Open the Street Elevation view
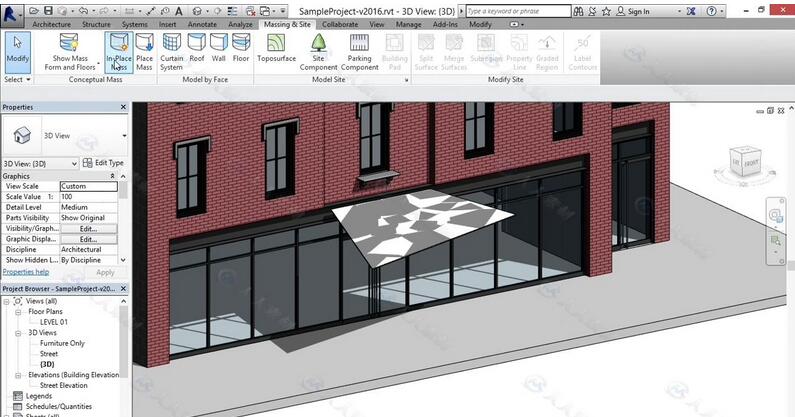 click(x=63, y=385)
